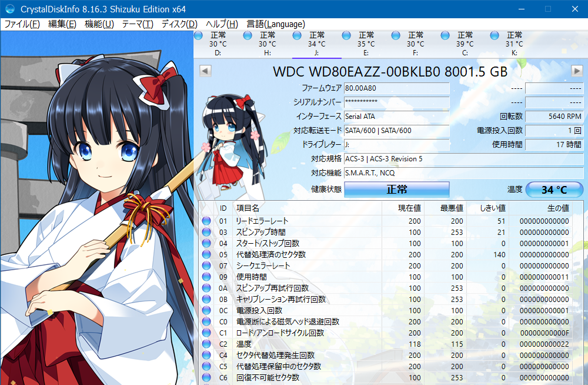Viewport: 588px width, 385px height.
Task: Click the status orb for スピンアップ再試行回数
Action: pos(206,288)
